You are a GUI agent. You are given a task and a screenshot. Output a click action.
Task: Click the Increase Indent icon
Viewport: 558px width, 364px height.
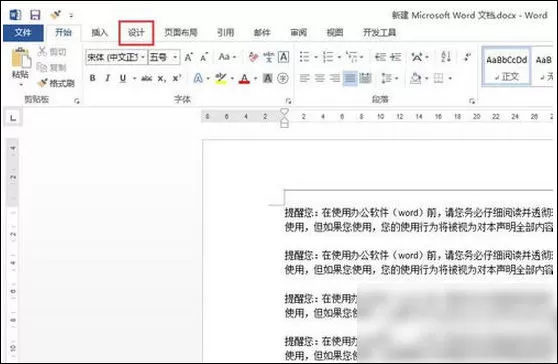point(395,57)
